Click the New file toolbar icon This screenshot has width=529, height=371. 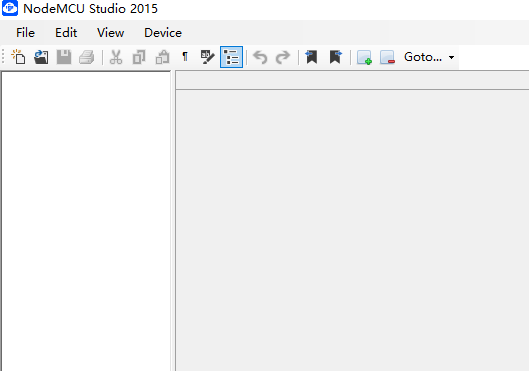18,57
